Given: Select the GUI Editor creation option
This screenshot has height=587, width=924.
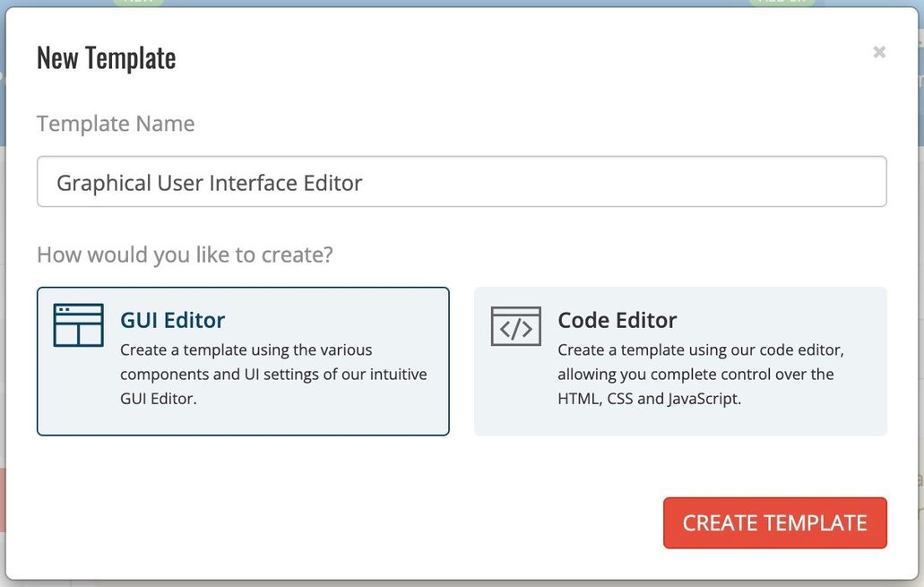Looking at the screenshot, I should (243, 361).
